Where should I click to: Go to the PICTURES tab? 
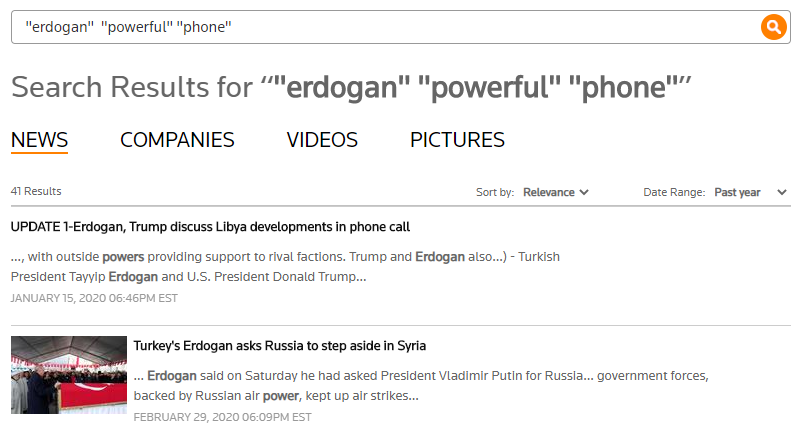pyautogui.click(x=457, y=140)
